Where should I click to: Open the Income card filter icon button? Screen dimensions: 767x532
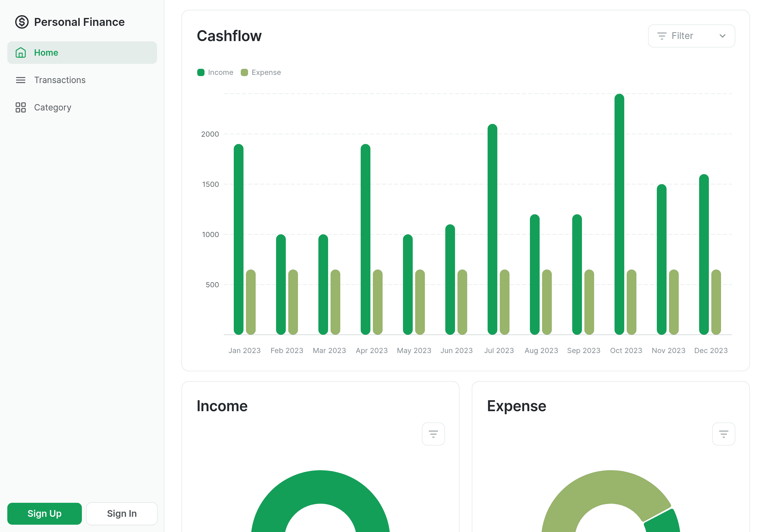(433, 434)
